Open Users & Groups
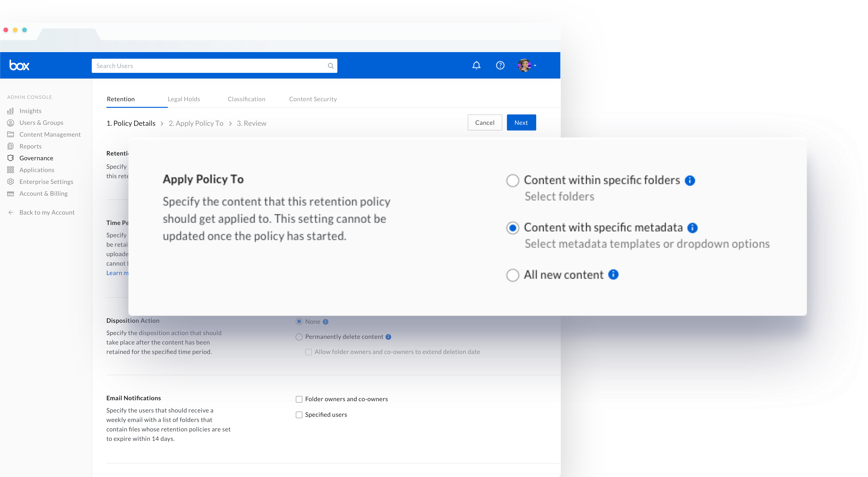This screenshot has height=477, width=868. tap(41, 123)
